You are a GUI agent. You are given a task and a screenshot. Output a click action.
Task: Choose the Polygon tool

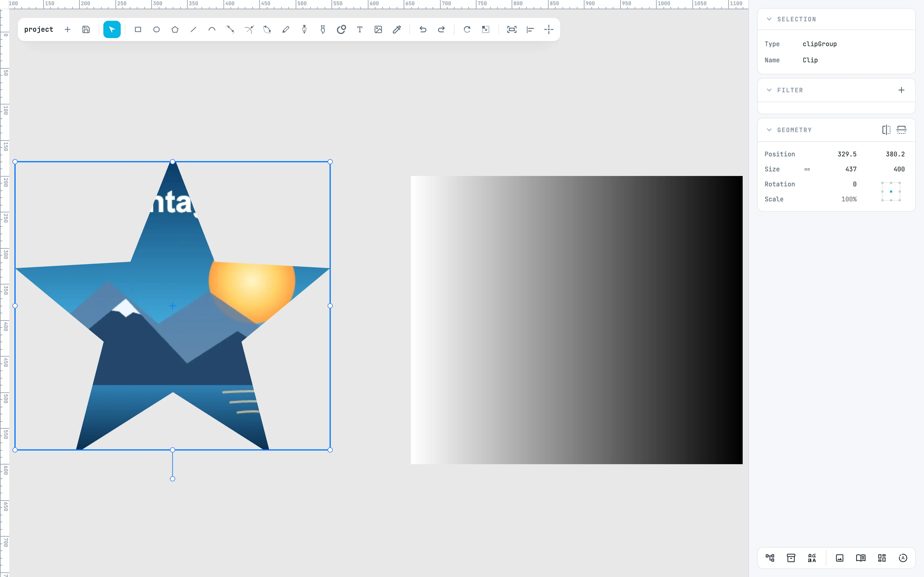tap(175, 29)
